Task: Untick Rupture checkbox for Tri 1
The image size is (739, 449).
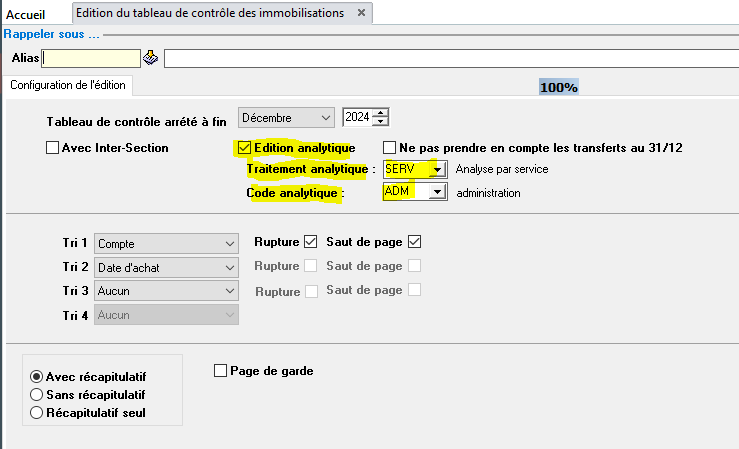Action: pyautogui.click(x=310, y=242)
